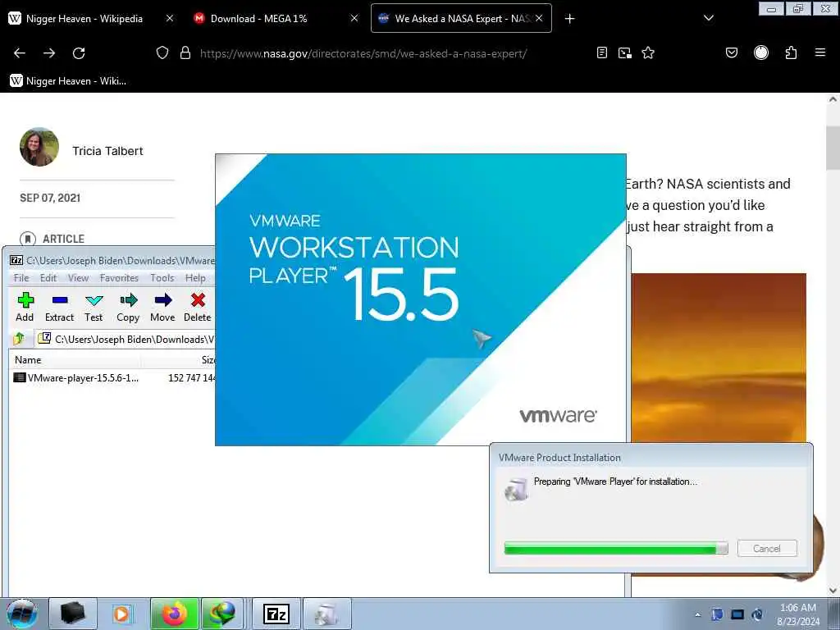Sort 7-Zip list by Name column
Image resolution: width=840 pixels, height=630 pixels.
click(28, 360)
